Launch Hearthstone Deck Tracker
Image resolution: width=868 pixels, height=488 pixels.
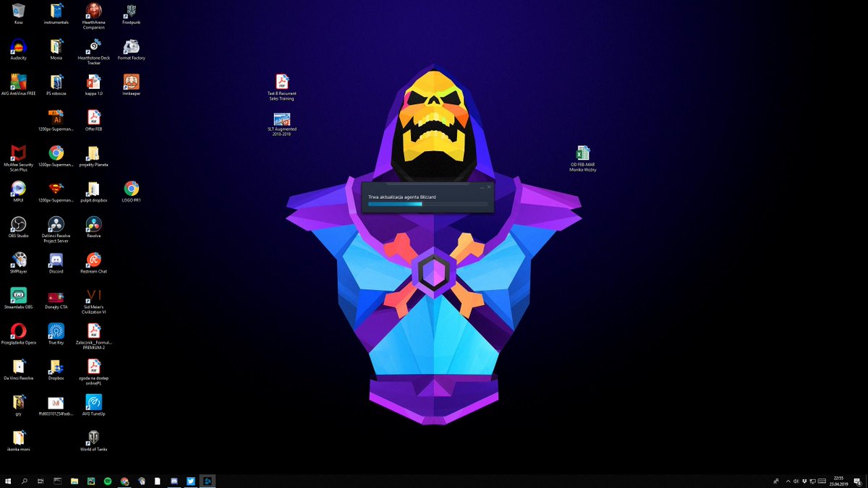pos(93,52)
